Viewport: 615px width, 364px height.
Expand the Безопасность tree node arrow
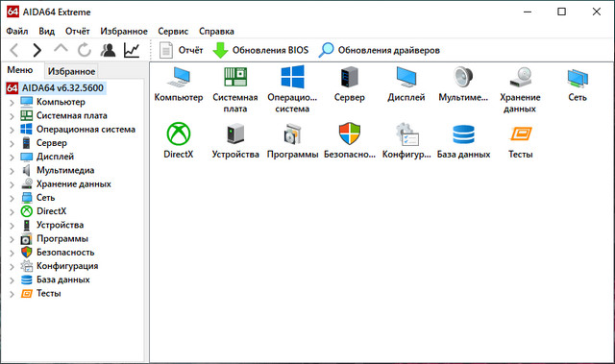pos(12,254)
